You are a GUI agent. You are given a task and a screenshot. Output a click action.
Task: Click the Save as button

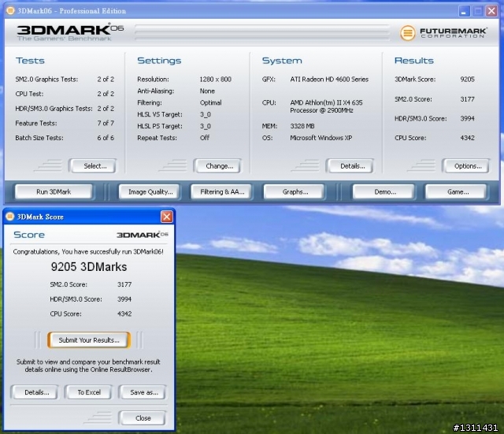tap(143, 392)
